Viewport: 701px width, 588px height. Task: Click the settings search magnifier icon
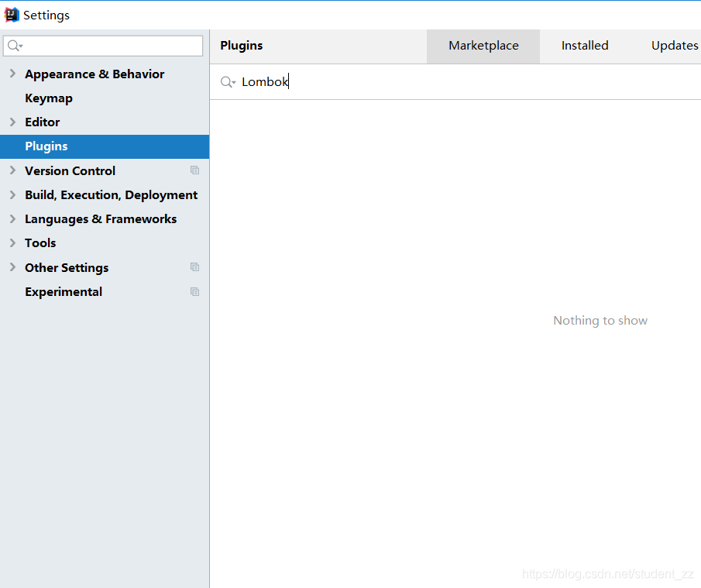[15, 46]
